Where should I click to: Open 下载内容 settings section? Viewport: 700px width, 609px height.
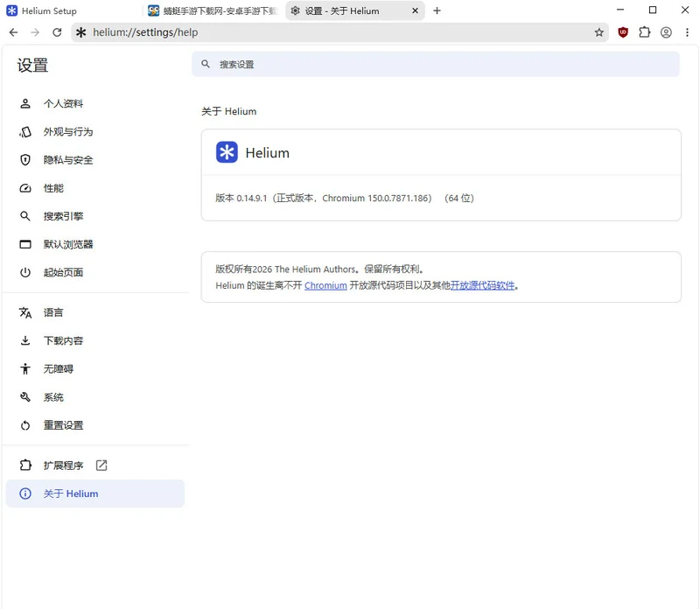click(x=95, y=340)
